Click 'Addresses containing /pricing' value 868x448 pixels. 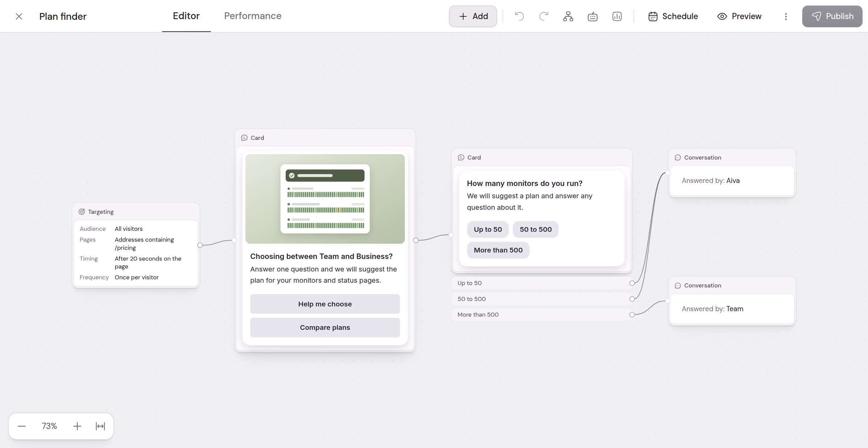(144, 244)
